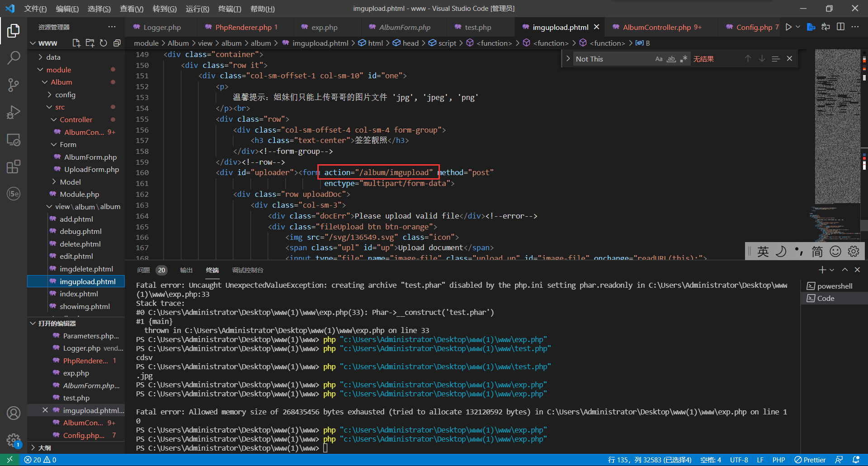Open showimg.phtml in explorer
The width and height of the screenshot is (868, 466).
coord(85,306)
